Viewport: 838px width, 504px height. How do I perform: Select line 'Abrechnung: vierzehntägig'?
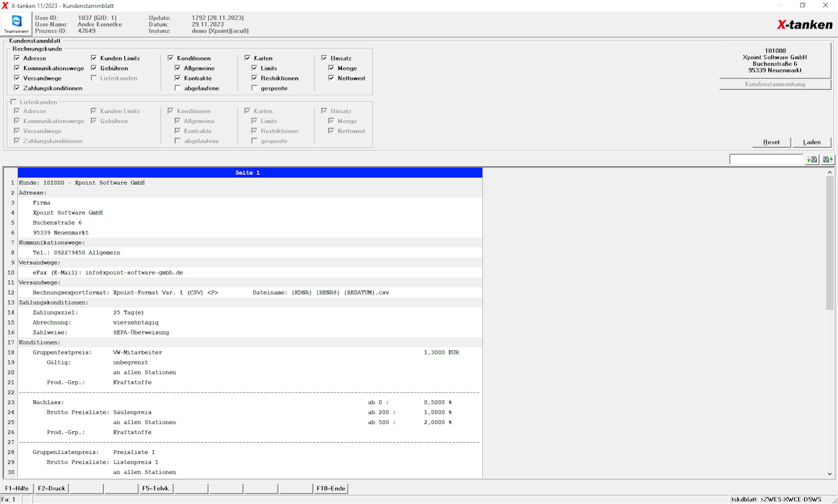click(x=249, y=322)
